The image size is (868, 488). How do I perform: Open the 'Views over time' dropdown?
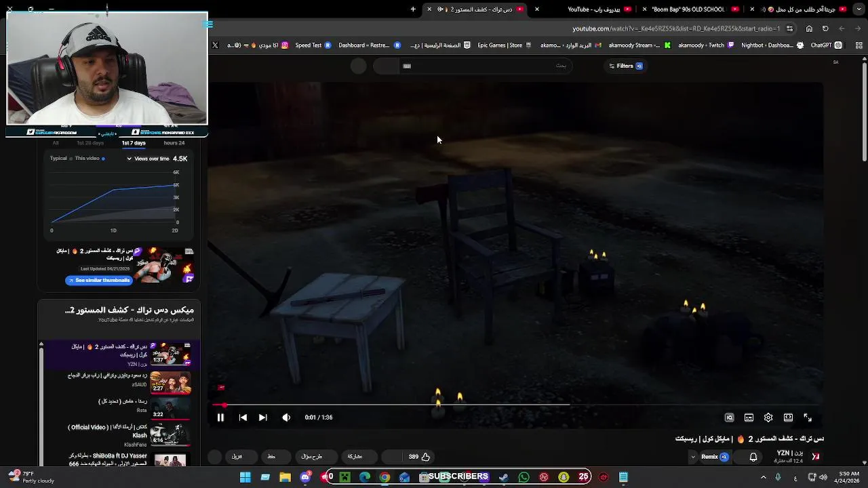[148, 159]
